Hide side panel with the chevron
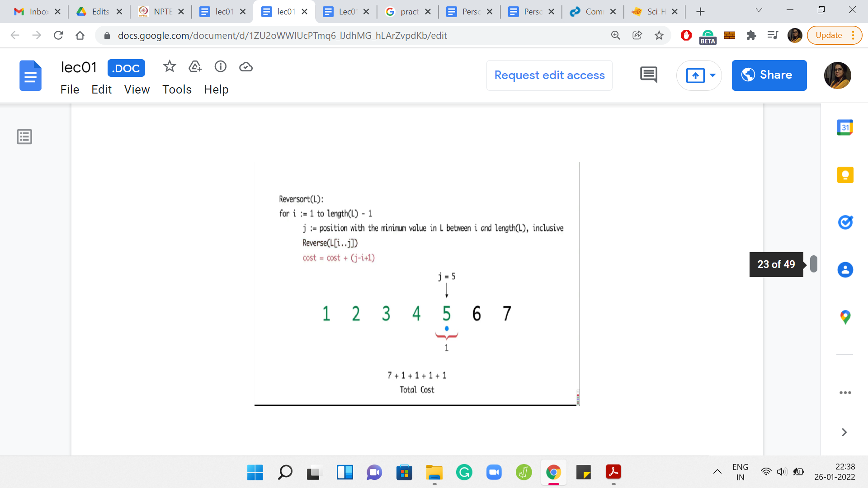 coord(844,432)
